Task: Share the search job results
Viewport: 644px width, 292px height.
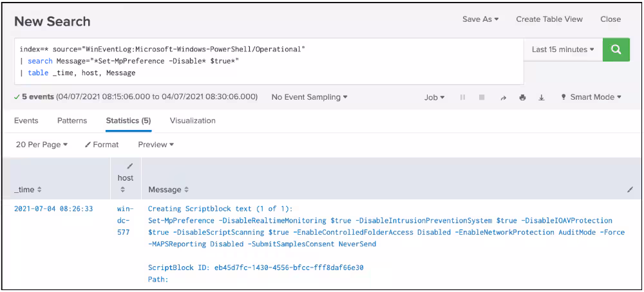Action: tap(502, 98)
